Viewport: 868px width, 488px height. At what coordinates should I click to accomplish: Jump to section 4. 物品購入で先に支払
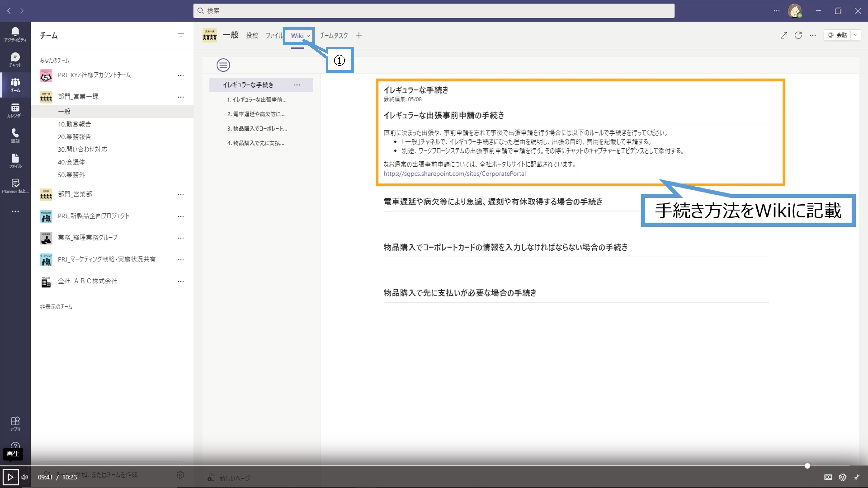click(256, 143)
